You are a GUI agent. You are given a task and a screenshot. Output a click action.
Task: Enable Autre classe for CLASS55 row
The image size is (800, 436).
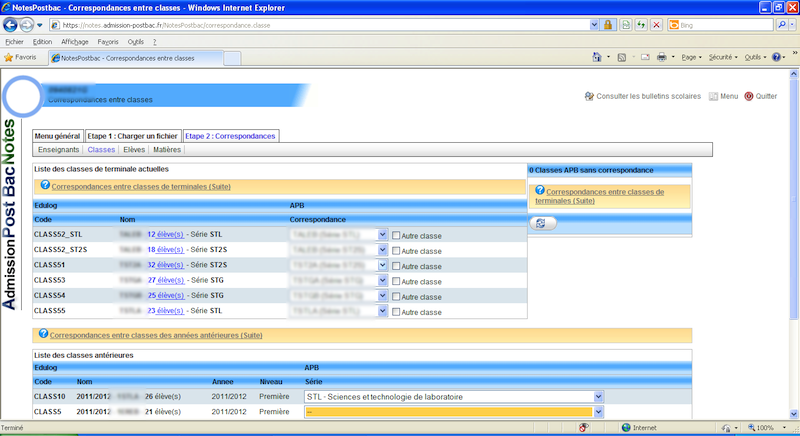click(397, 312)
